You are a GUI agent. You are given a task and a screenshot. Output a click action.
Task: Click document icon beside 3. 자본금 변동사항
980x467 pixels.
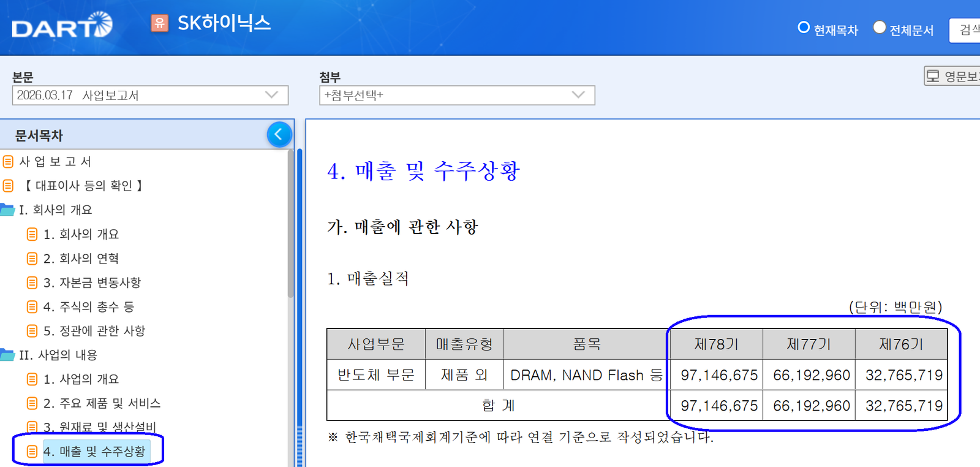(32, 283)
